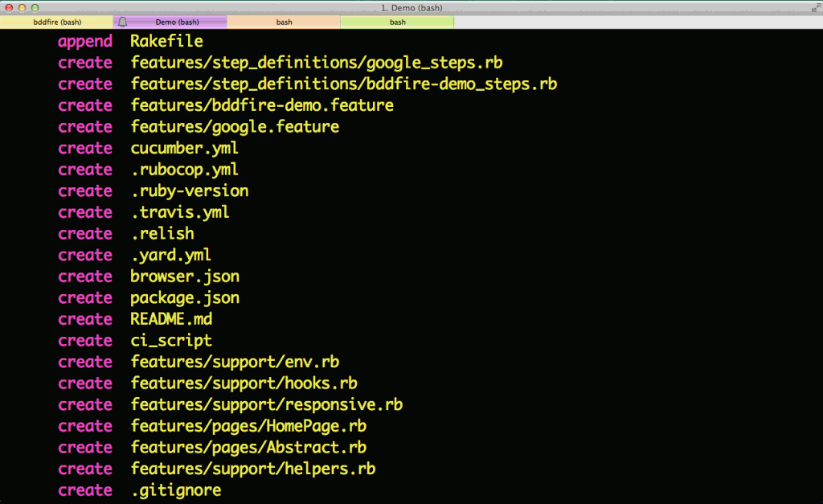
Task: Click the cucumber.yml filename
Action: coord(184,149)
